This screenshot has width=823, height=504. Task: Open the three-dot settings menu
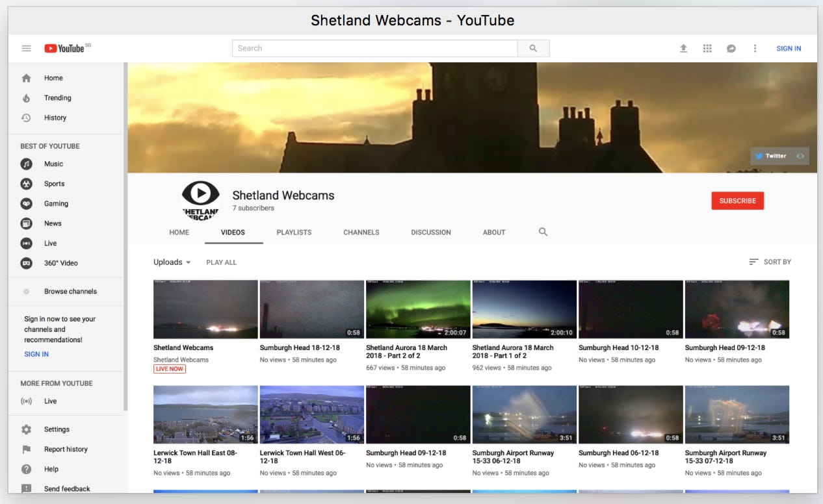[755, 48]
